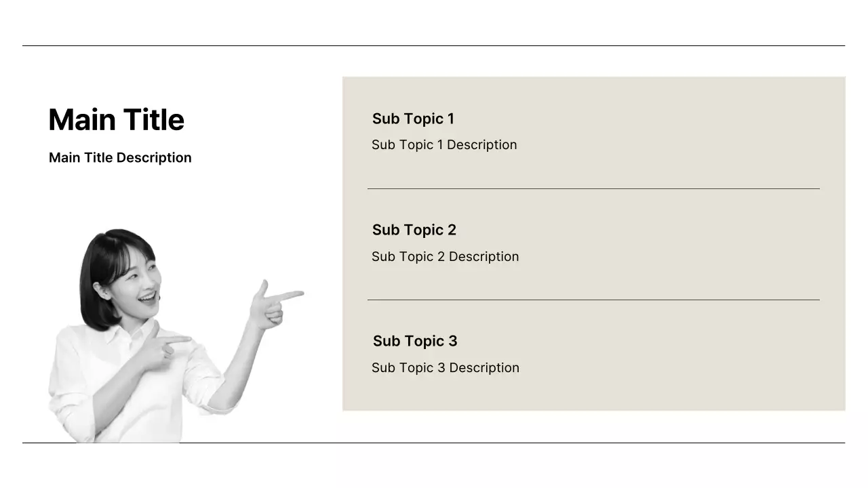Select the Main Title heading text
This screenshot has height=488, width=868.
[116, 120]
